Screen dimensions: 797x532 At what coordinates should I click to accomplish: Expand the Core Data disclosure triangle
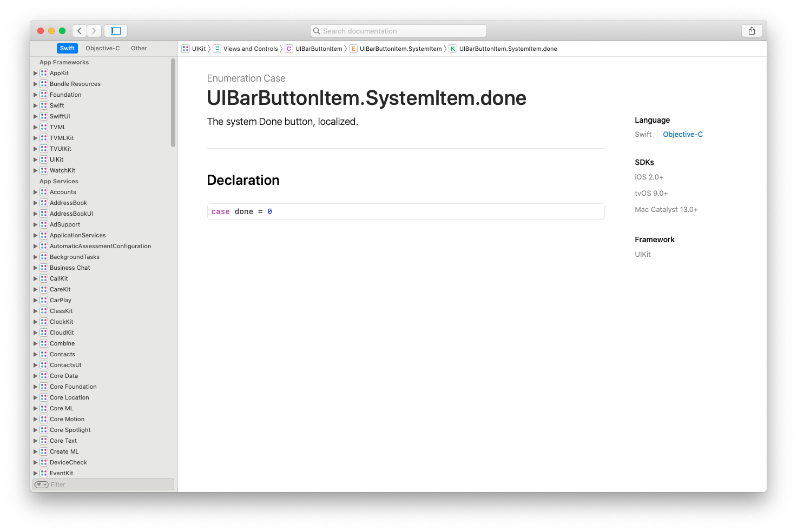(x=36, y=376)
